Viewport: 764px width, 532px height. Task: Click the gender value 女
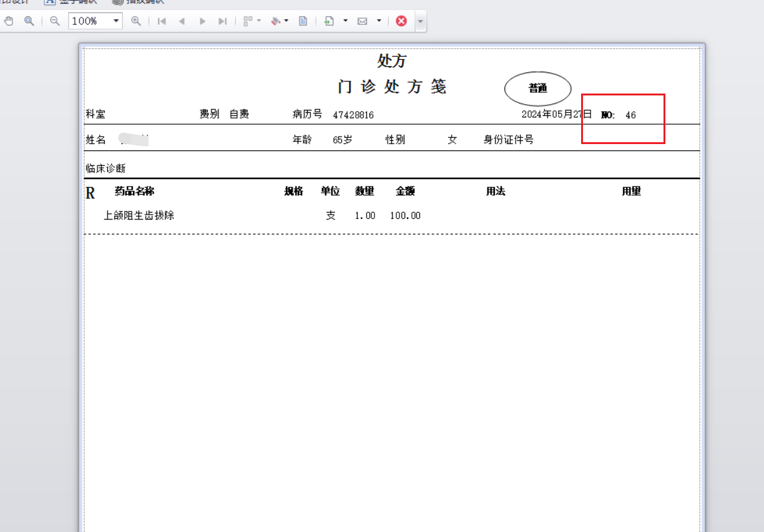[x=453, y=140]
